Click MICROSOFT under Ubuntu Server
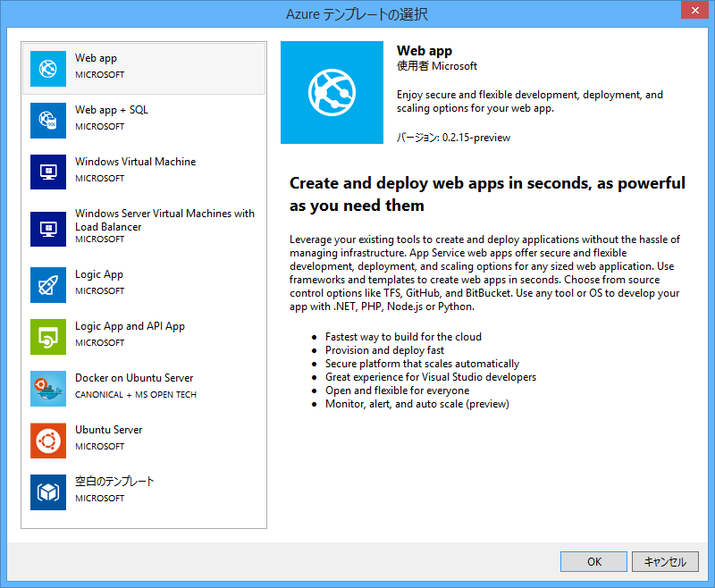Image resolution: width=715 pixels, height=588 pixels. (x=99, y=447)
